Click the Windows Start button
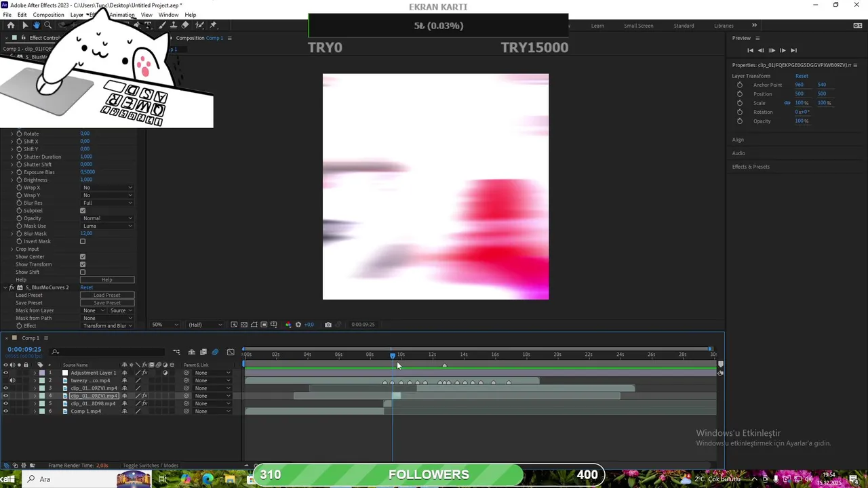The height and width of the screenshot is (488, 868). point(10,479)
